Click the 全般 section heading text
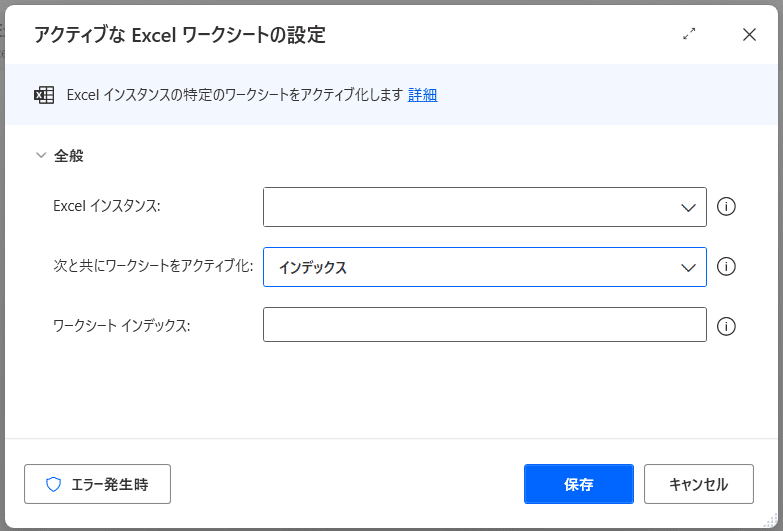 (69, 156)
